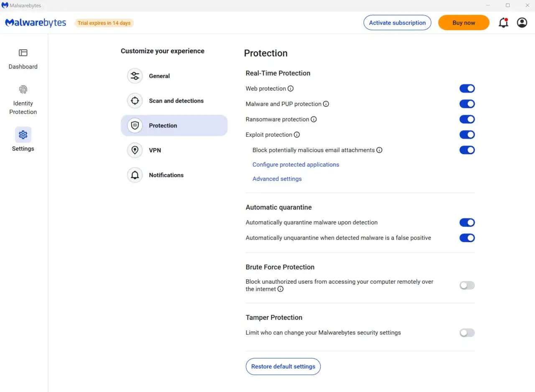The height and width of the screenshot is (392, 535).
Task: Open the VPN settings tab
Action: tap(174, 150)
